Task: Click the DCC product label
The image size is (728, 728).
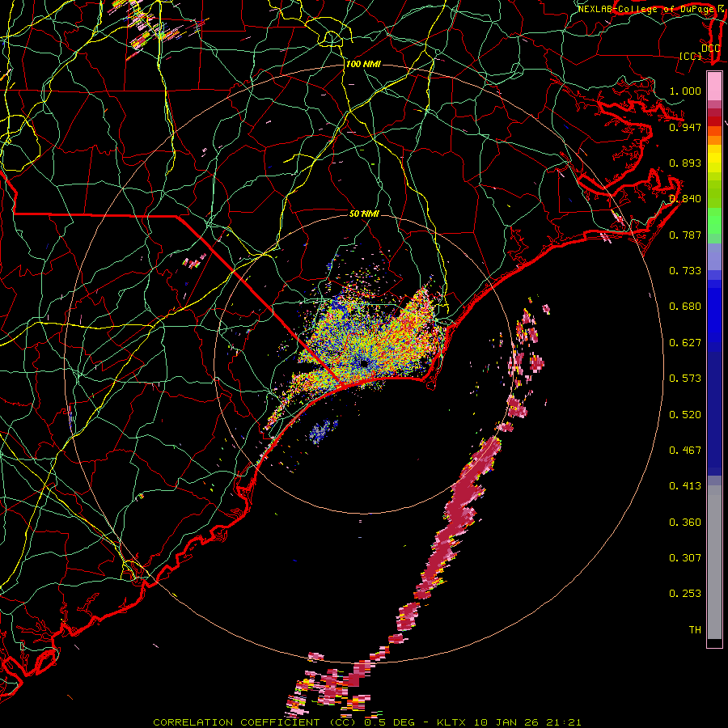Action: coord(710,48)
